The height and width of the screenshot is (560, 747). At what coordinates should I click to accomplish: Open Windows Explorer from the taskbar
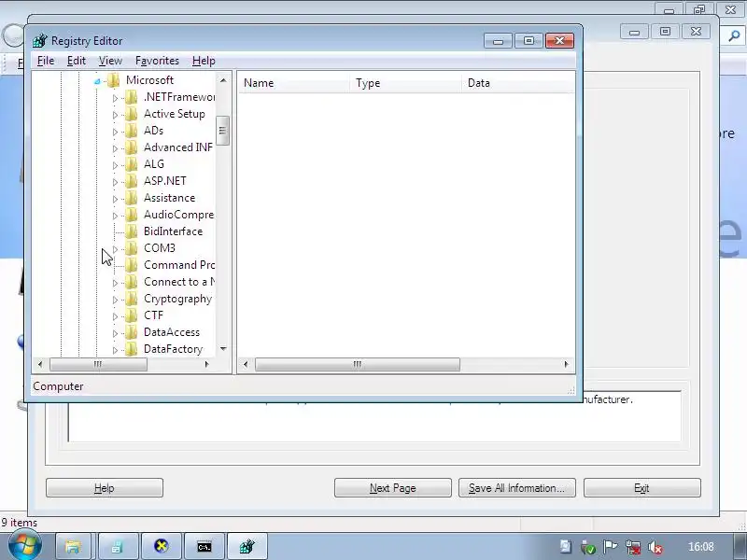(73, 547)
